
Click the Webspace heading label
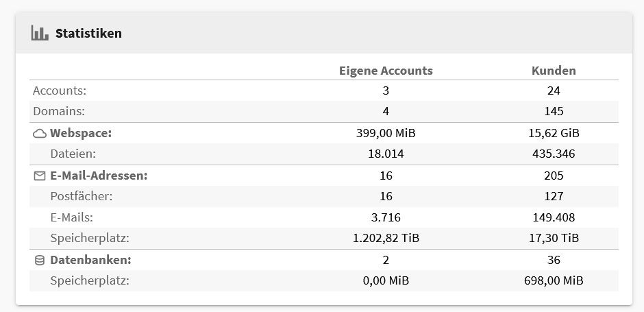(x=81, y=133)
